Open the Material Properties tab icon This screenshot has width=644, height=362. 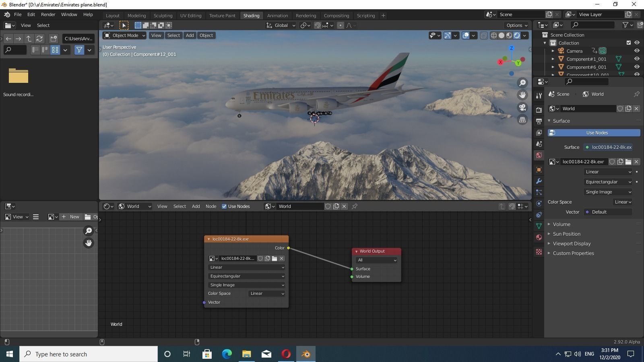click(x=539, y=237)
